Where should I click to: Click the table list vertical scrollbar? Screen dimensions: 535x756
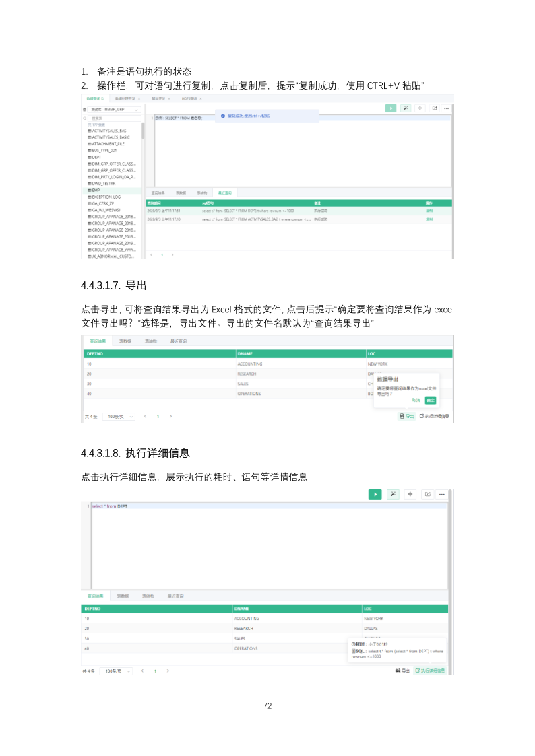(143, 131)
